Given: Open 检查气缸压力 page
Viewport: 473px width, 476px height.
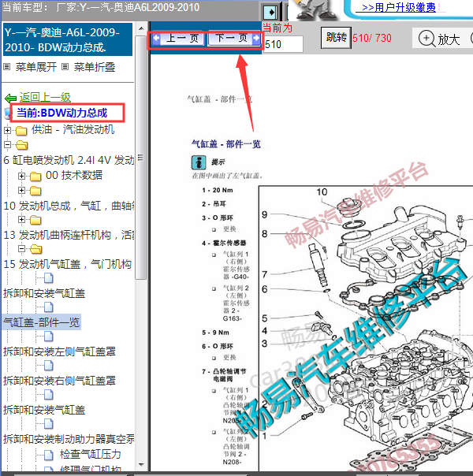Looking at the screenshot, I should (91, 454).
